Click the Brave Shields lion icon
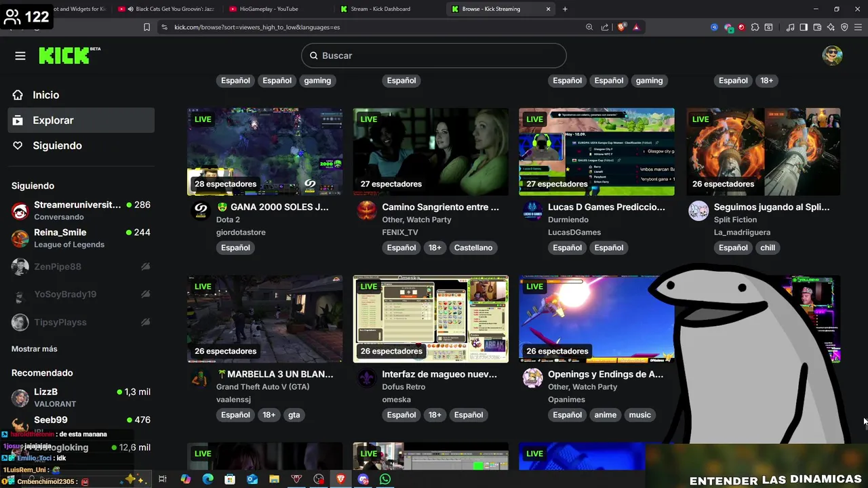Screen dimensions: 868x488 pos(621,27)
